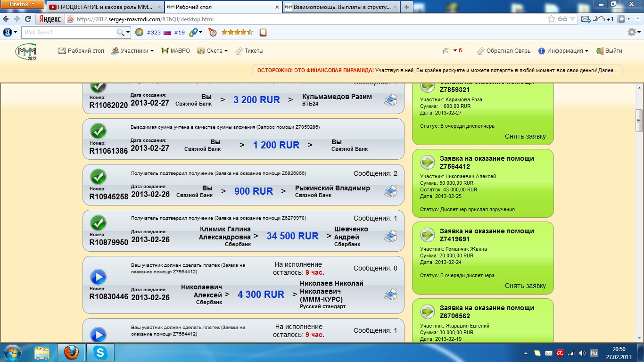This screenshot has height=362, width=644.
Task: Click printer icon for order R10945258
Action: point(390,191)
